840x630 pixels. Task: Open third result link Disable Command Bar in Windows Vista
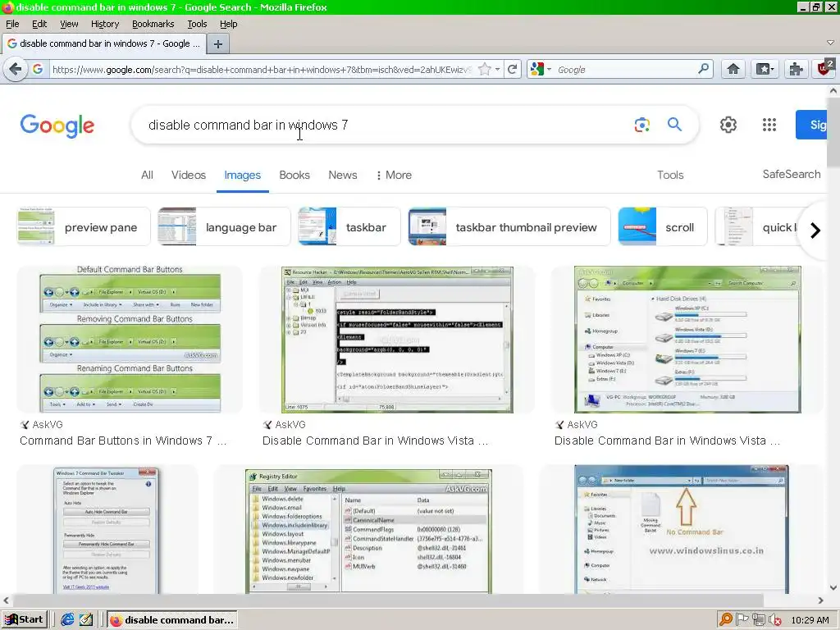[667, 441]
